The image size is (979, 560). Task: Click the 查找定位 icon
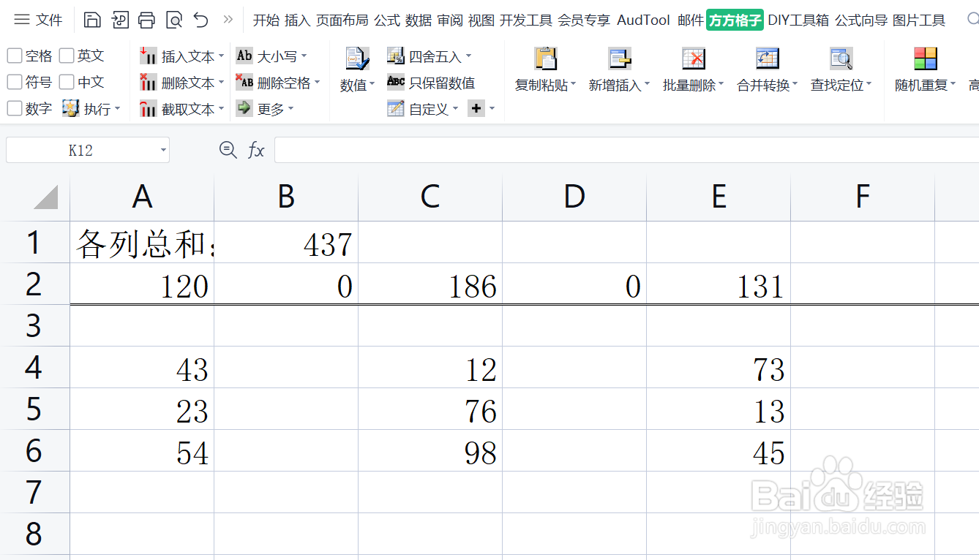click(x=841, y=58)
